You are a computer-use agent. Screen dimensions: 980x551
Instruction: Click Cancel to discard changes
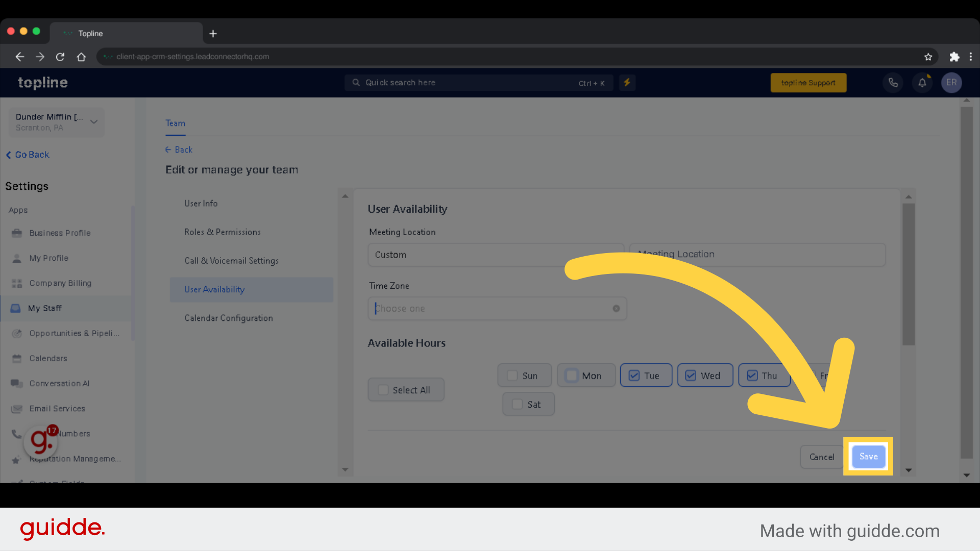click(822, 457)
